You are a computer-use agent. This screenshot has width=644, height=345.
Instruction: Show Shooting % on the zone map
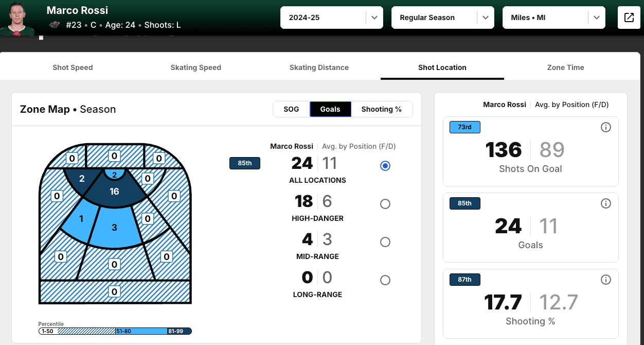point(381,109)
